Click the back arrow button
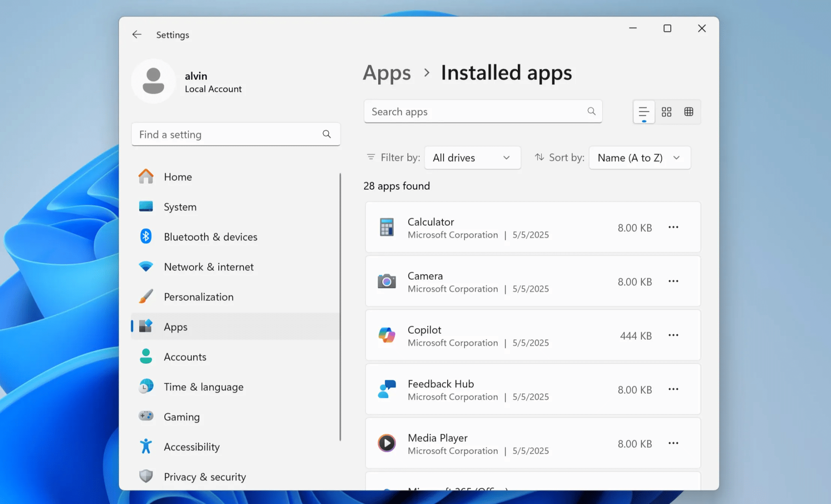The width and height of the screenshot is (831, 504). [x=137, y=34]
